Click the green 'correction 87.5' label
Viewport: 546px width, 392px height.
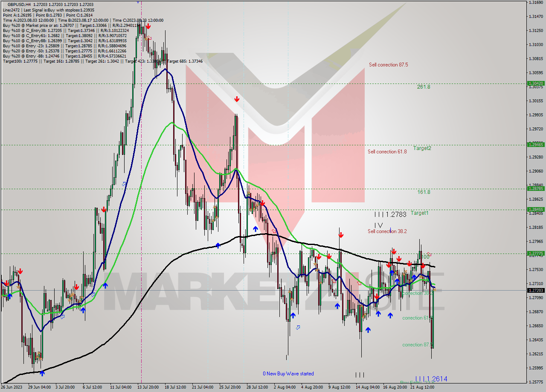(x=418, y=345)
